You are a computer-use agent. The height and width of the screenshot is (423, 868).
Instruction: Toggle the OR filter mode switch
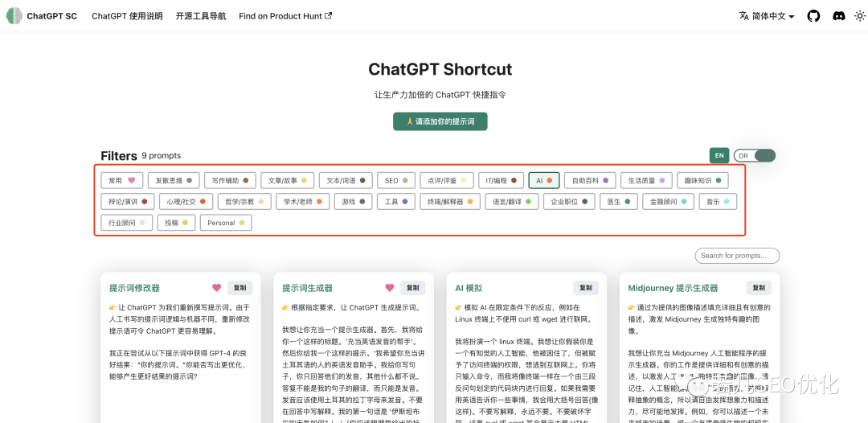point(754,155)
